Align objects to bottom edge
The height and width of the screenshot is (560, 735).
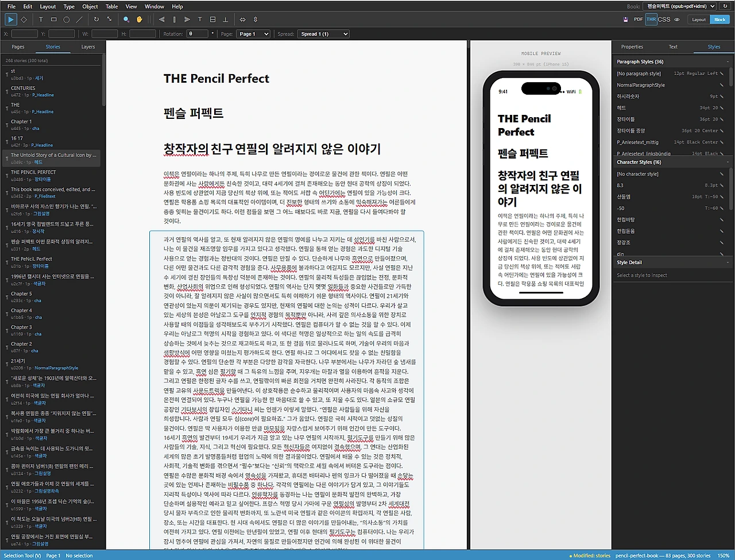pos(226,20)
